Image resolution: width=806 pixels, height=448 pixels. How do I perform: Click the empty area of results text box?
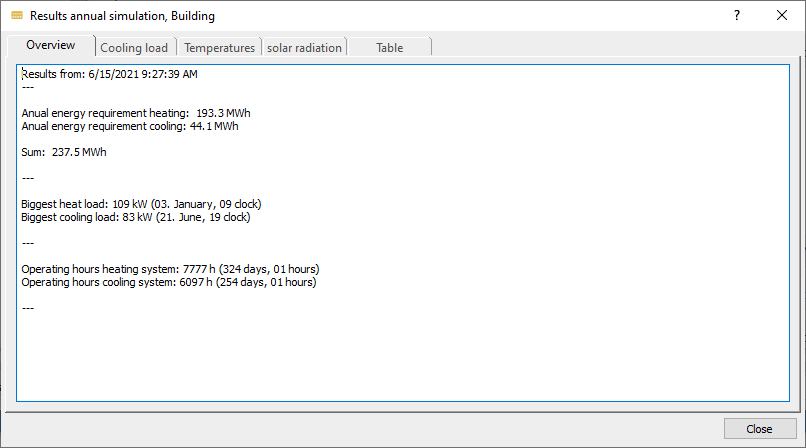tap(403, 354)
